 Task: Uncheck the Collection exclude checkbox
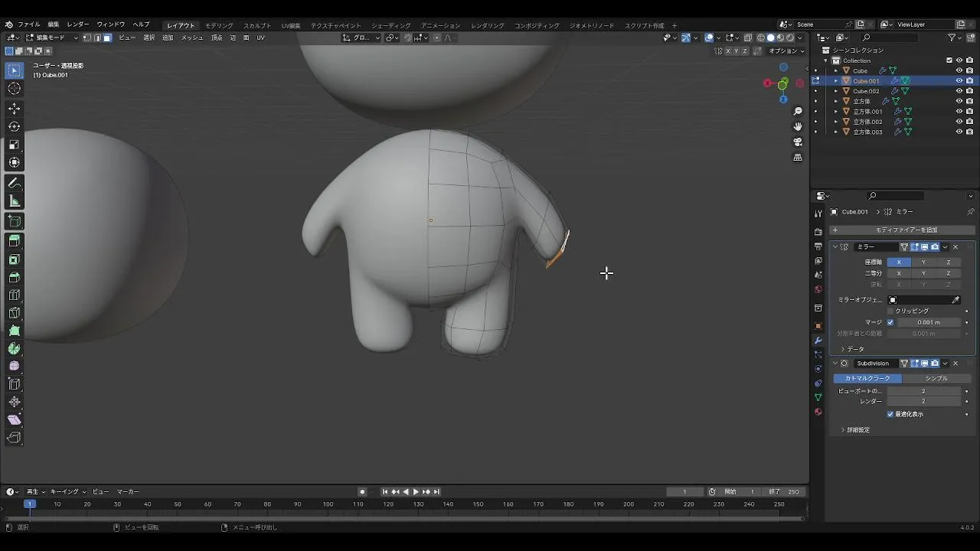[x=949, y=60]
